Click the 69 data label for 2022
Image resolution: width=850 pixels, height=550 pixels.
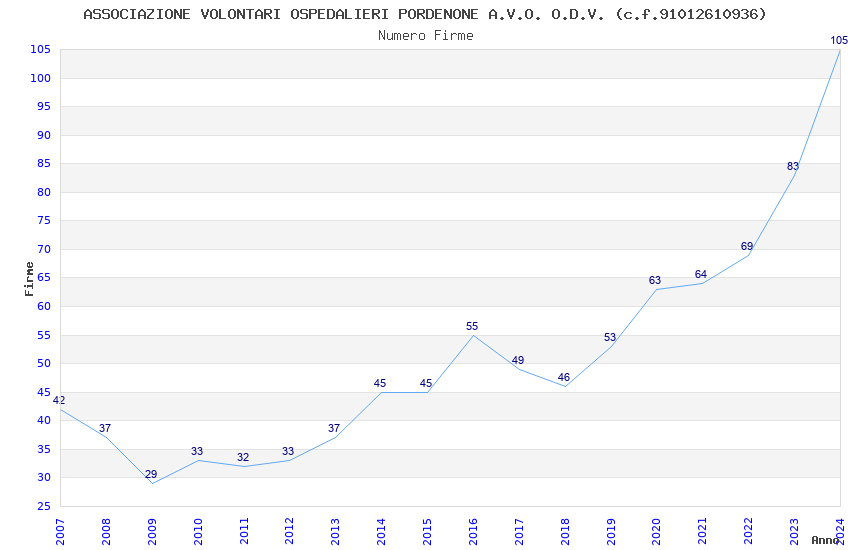click(746, 247)
